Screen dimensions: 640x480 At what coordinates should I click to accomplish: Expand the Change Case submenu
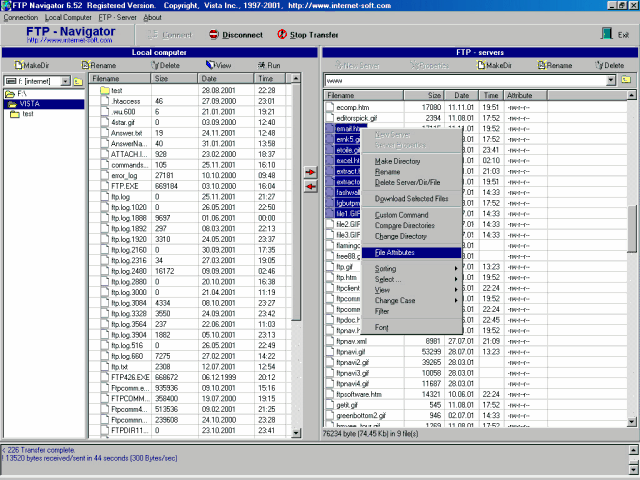(x=412, y=300)
